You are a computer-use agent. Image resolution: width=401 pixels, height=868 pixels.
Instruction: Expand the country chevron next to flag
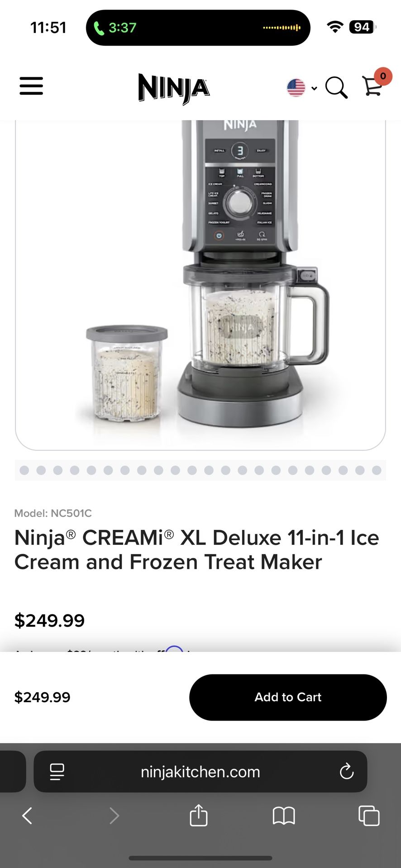[314, 88]
